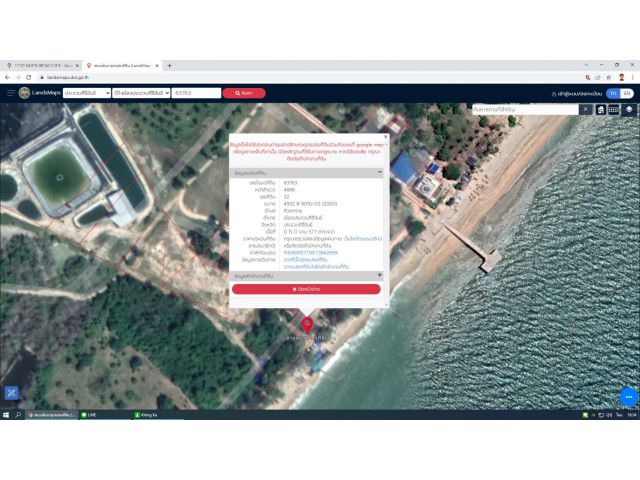Open the basemap layers icon
The height and width of the screenshot is (480, 640).
pos(629,109)
